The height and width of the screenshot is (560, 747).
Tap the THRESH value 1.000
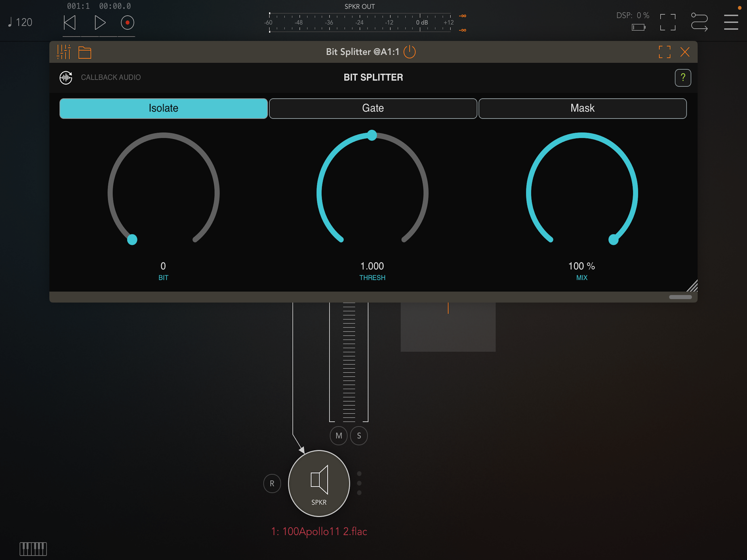point(372,266)
